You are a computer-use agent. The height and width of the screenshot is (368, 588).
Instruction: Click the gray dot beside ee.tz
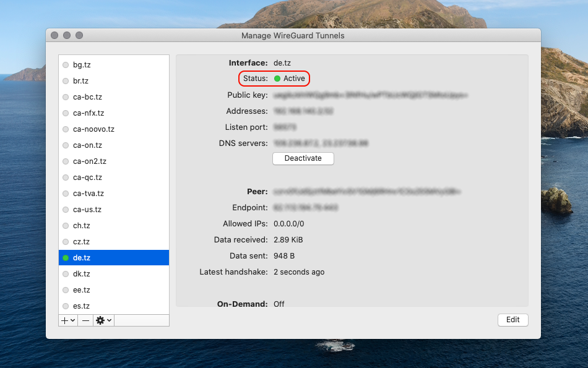pyautogui.click(x=66, y=290)
